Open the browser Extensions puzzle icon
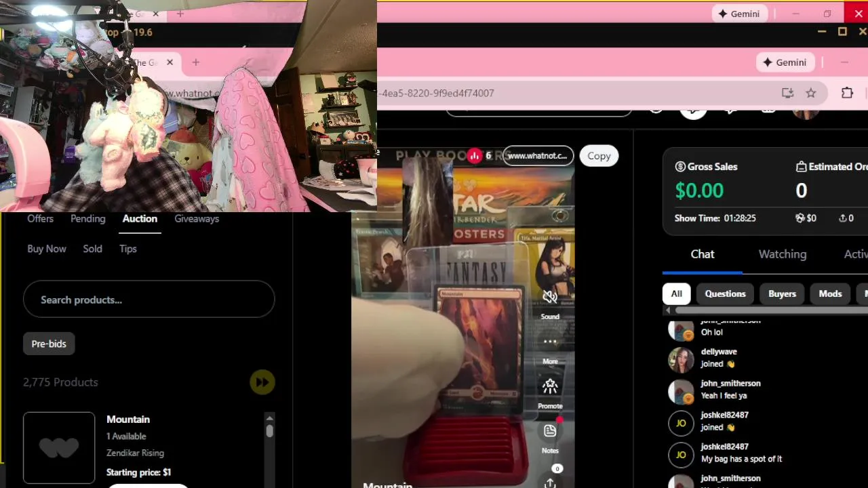Image resolution: width=868 pixels, height=488 pixels. tap(847, 93)
